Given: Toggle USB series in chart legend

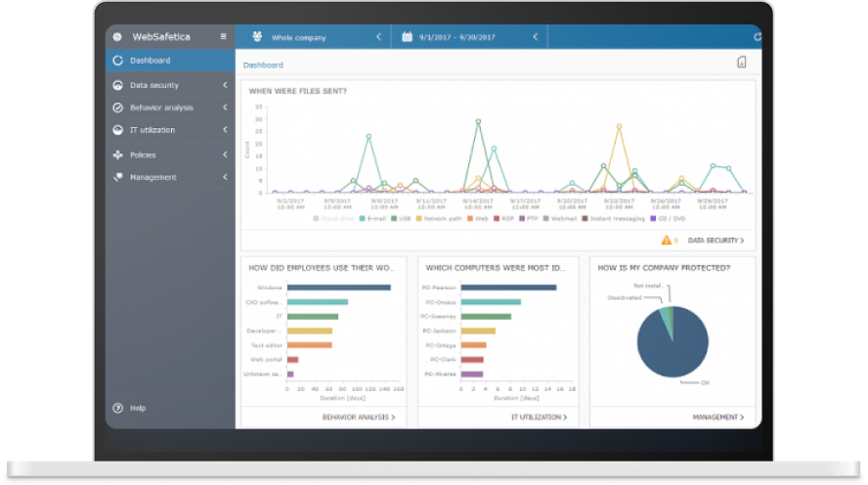Looking at the screenshot, I should [x=402, y=219].
